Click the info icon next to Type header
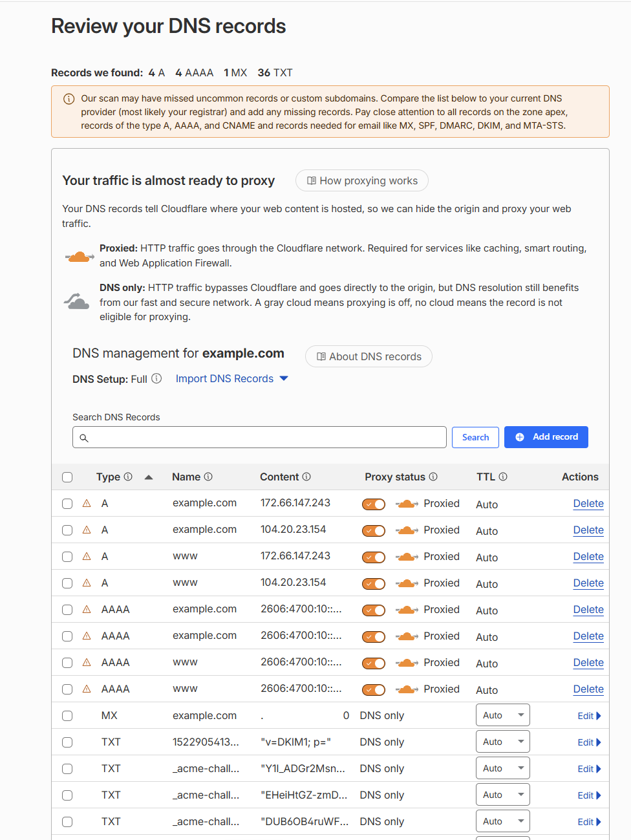This screenshot has width=631, height=840. (x=128, y=477)
